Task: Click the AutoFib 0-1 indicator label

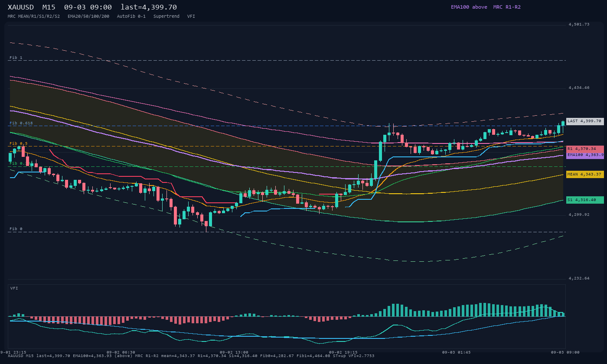Action: pyautogui.click(x=131, y=16)
